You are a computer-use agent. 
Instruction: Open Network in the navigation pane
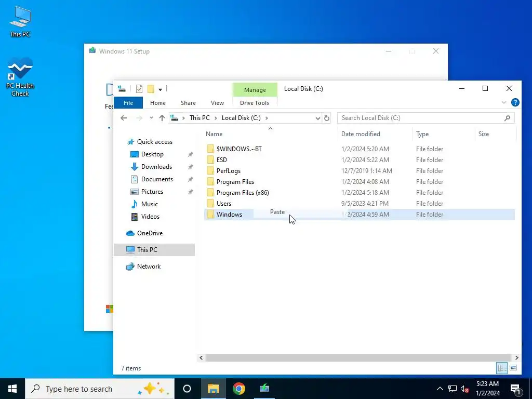point(149,267)
